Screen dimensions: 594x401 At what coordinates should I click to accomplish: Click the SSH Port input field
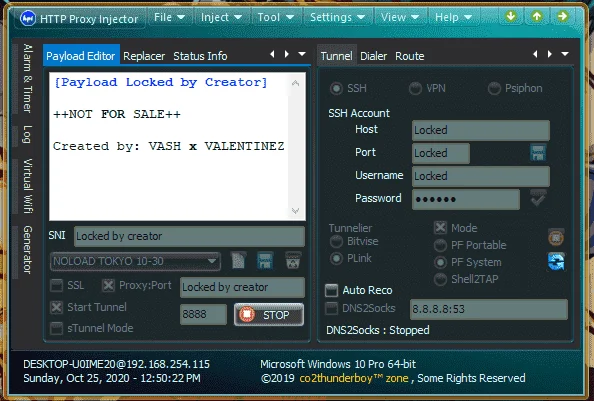[441, 153]
